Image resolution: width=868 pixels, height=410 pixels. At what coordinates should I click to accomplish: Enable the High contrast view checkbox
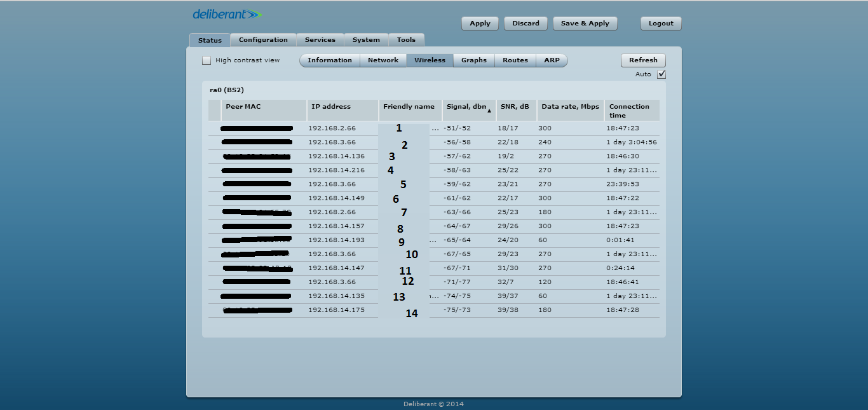click(x=207, y=60)
